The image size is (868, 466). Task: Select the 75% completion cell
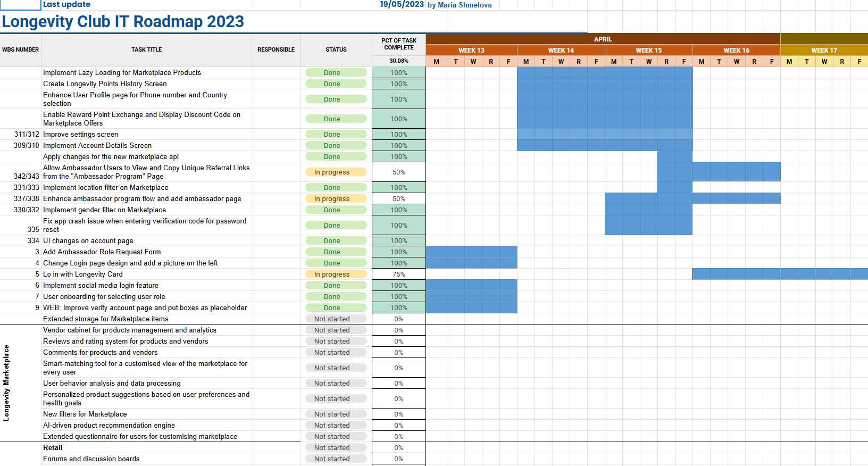[398, 274]
